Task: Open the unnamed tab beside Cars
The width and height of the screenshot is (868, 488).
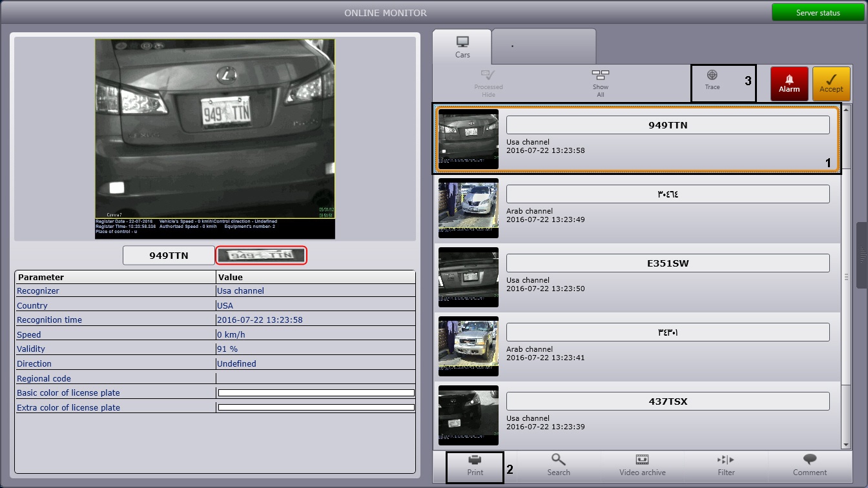Action: pos(544,46)
